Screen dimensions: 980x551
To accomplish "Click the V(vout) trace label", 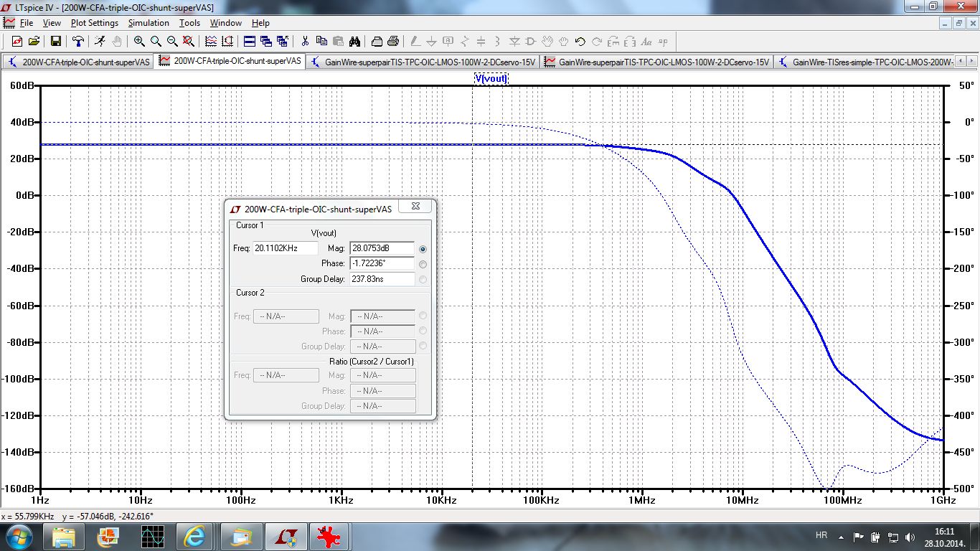I will (x=491, y=78).
